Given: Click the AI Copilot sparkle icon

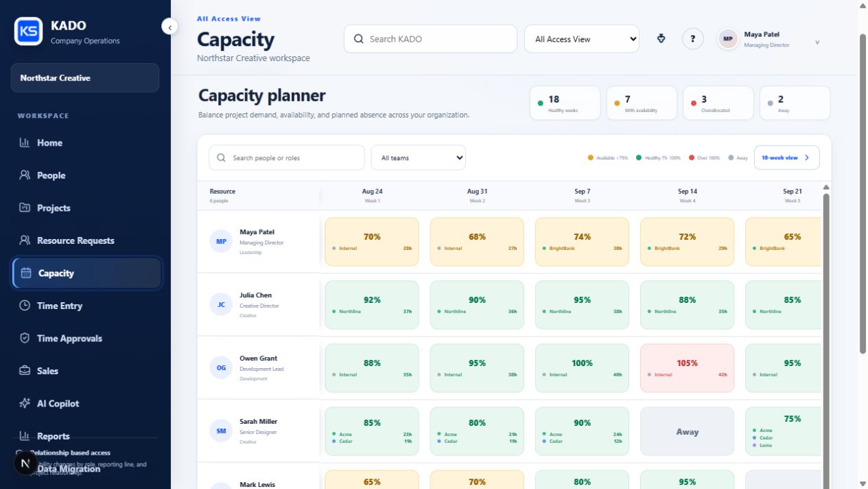Looking at the screenshot, I should click(25, 403).
